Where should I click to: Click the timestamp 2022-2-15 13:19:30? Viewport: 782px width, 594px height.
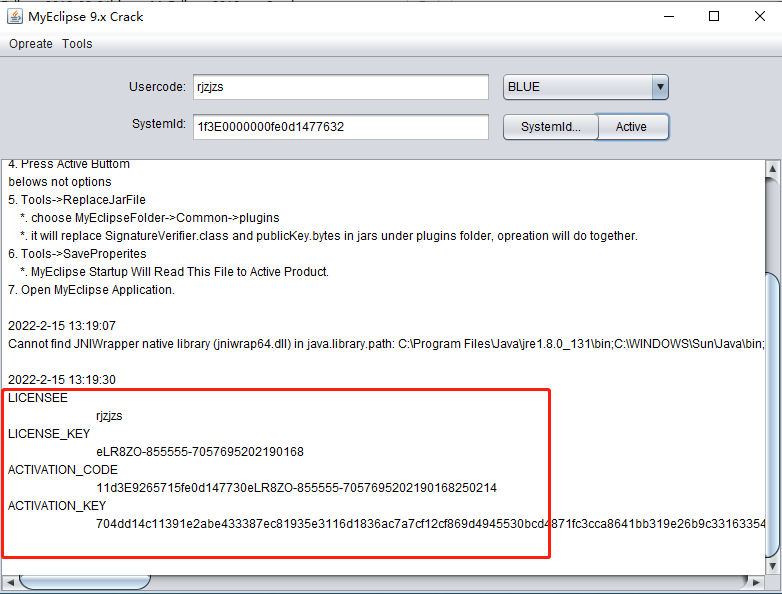[62, 380]
